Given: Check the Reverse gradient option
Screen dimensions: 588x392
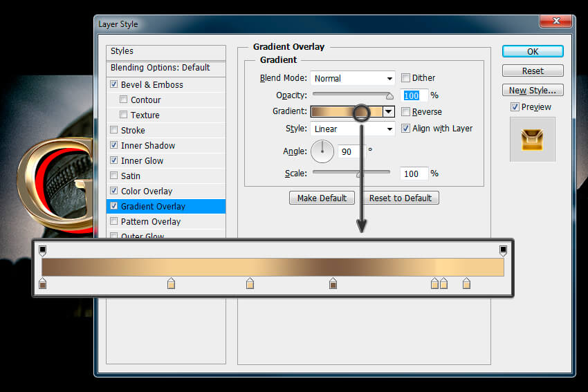Looking at the screenshot, I should [x=405, y=111].
